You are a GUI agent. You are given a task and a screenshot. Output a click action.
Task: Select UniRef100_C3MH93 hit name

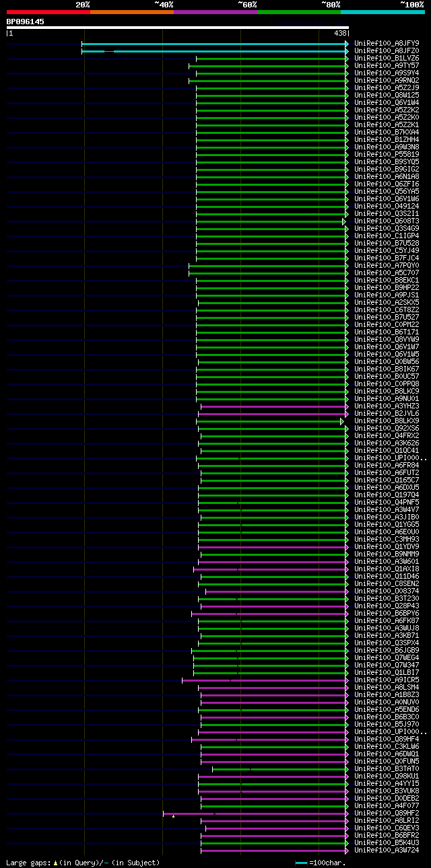click(x=387, y=540)
